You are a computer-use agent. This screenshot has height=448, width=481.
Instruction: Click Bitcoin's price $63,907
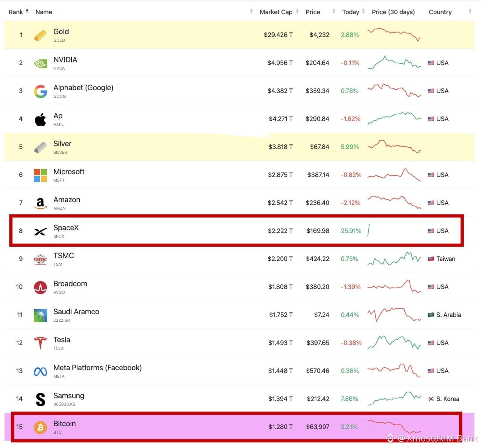pyautogui.click(x=318, y=427)
